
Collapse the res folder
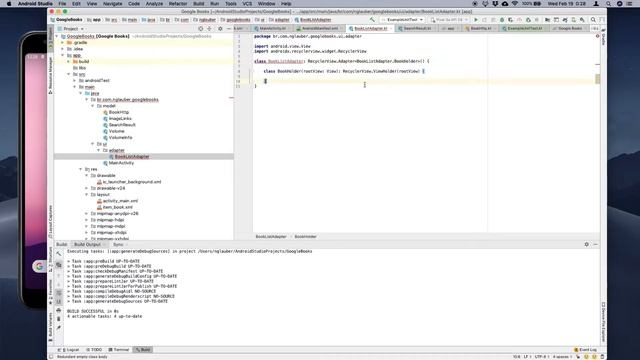80,169
